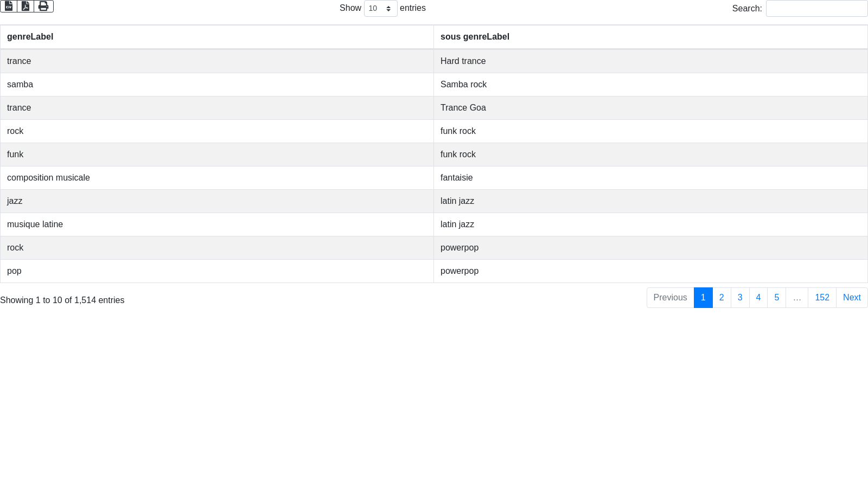Click the samba genre cell

pos(20,85)
